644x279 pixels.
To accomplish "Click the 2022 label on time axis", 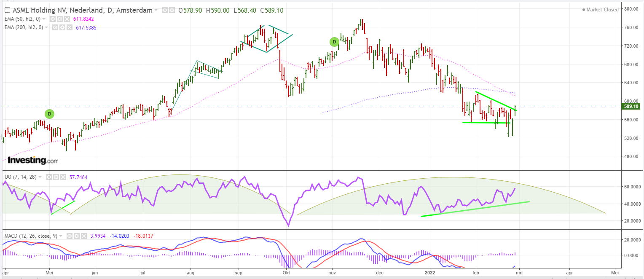I will [x=431, y=272].
